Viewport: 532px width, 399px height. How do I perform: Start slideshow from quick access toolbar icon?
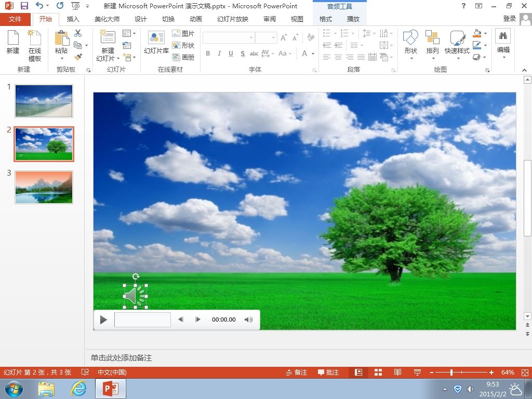click(x=75, y=6)
